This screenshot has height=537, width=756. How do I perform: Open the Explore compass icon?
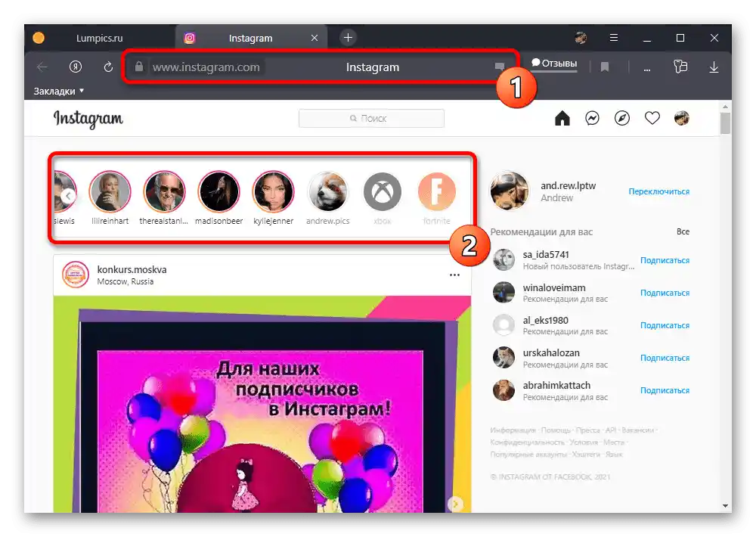(622, 118)
